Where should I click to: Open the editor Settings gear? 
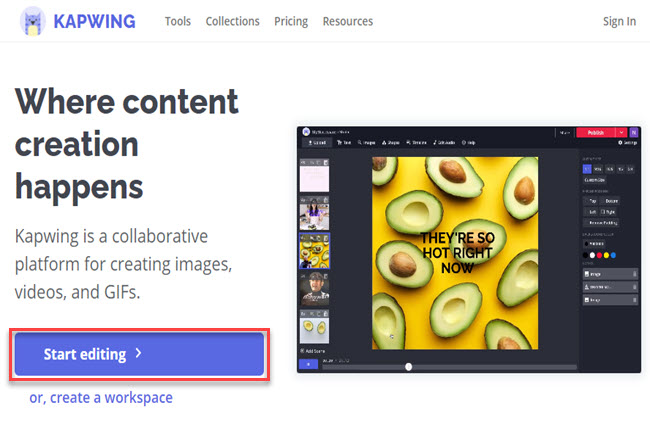pyautogui.click(x=626, y=143)
